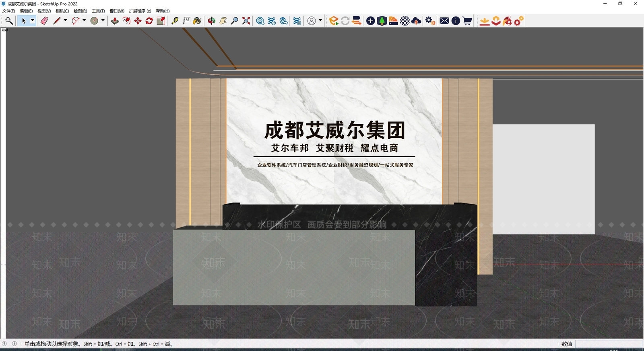Select the Zoom magnifier tool
Viewport: 644px width, 351px height.
coord(234,21)
